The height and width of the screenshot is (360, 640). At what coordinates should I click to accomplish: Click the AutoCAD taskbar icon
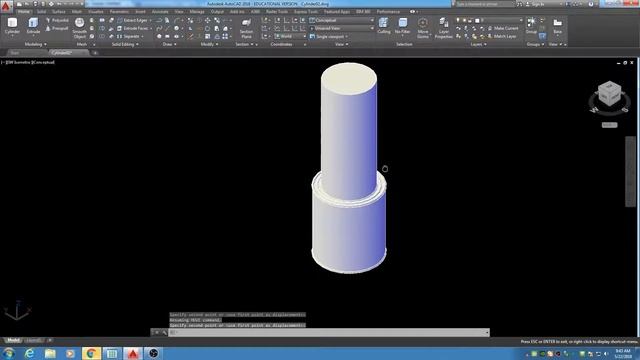click(x=133, y=353)
